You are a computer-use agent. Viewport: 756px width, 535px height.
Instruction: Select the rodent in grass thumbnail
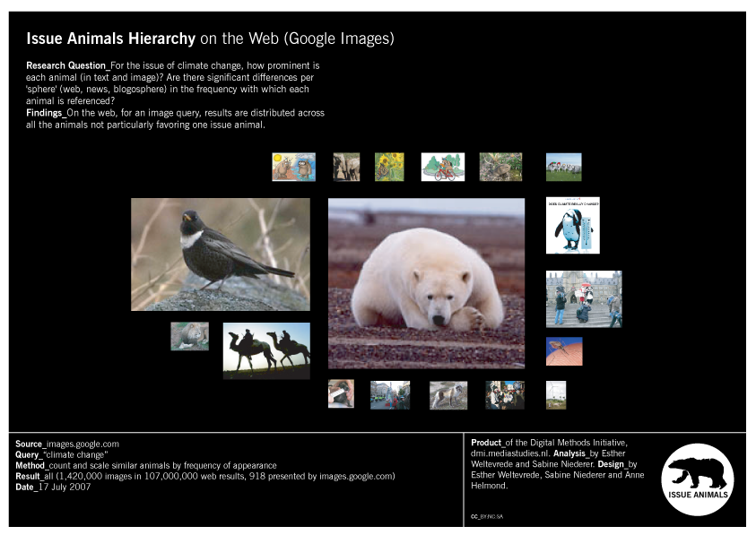click(x=500, y=167)
